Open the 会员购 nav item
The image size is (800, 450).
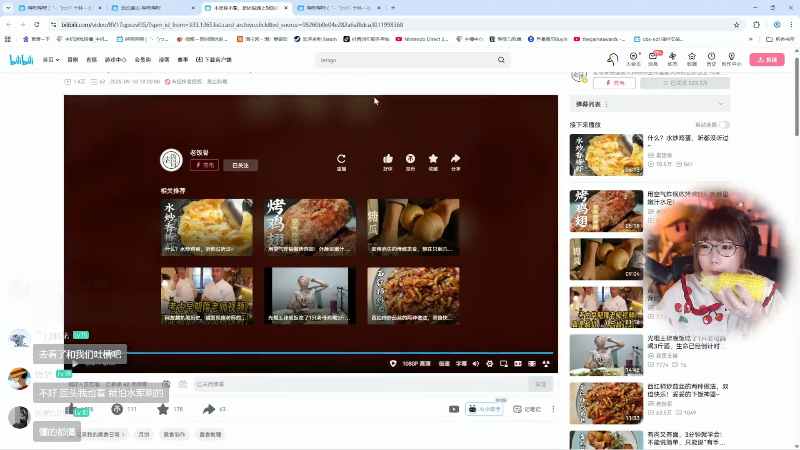click(143, 60)
